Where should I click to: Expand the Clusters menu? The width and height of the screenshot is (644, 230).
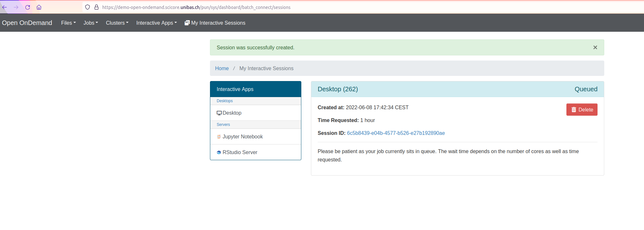pos(117,23)
